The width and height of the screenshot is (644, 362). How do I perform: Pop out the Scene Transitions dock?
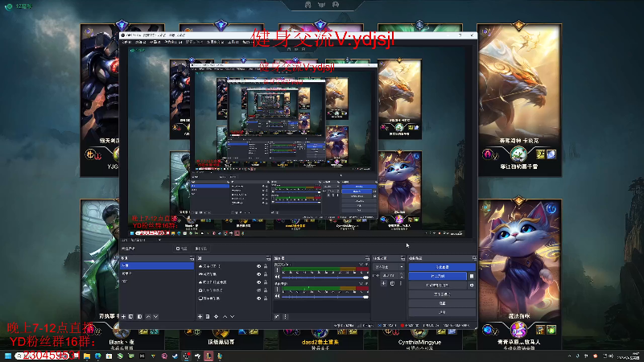click(x=403, y=258)
